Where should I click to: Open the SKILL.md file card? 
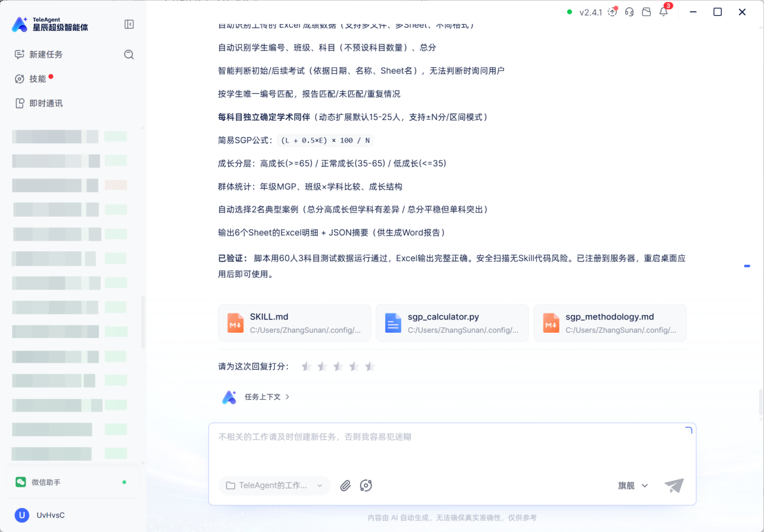point(295,323)
